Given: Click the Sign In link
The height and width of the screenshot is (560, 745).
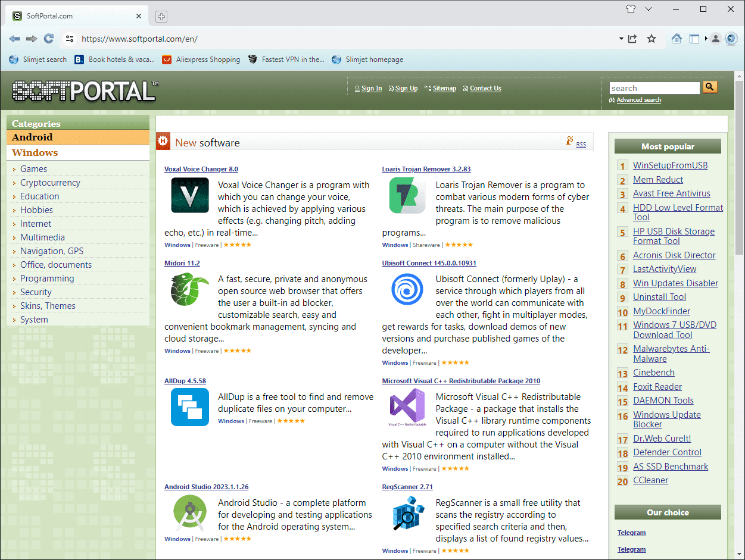Looking at the screenshot, I should click(372, 88).
